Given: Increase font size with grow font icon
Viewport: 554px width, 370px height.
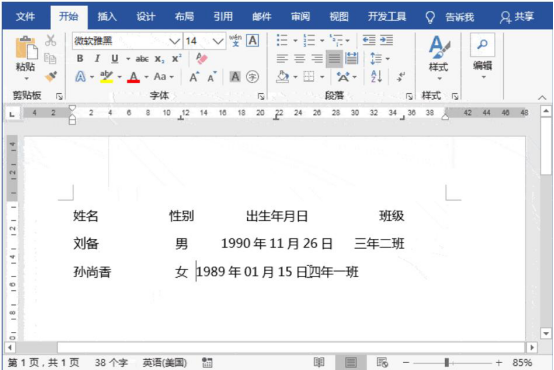Looking at the screenshot, I should [194, 77].
